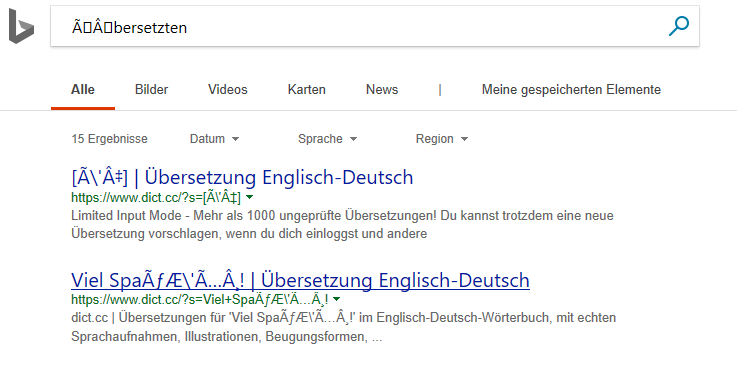Image resolution: width=737 pixels, height=365 pixels.
Task: Open first result title ending 'Übersetzung Englisch-Deutsch'
Action: (x=242, y=177)
